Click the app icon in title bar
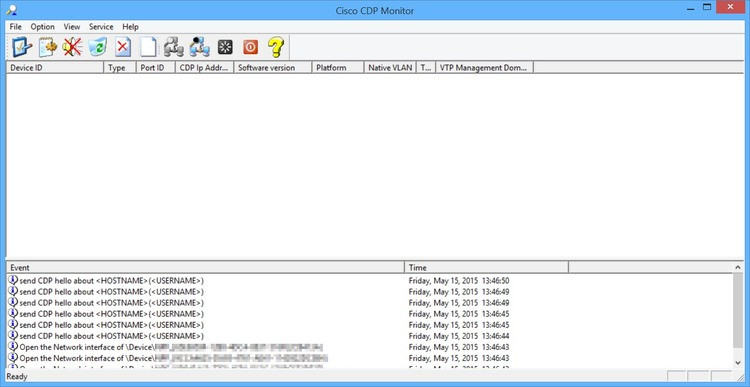 [11, 10]
